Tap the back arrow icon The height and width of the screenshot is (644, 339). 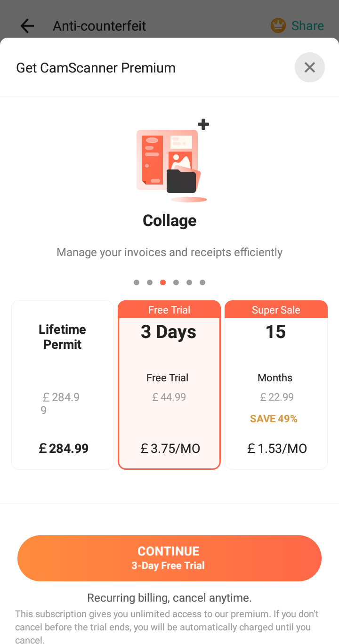(27, 25)
